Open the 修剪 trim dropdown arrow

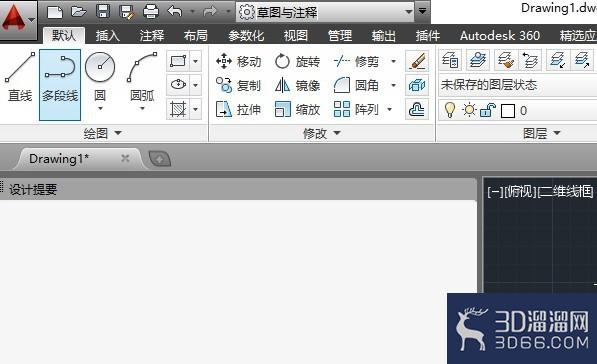[394, 61]
